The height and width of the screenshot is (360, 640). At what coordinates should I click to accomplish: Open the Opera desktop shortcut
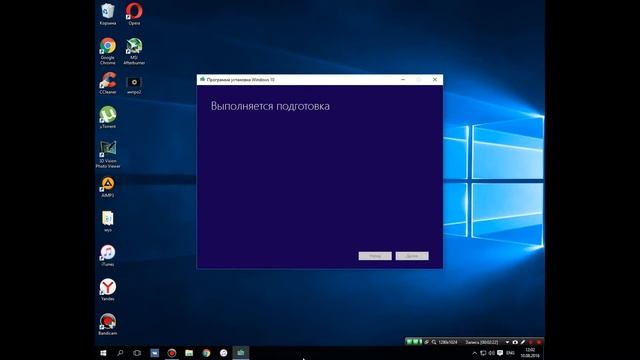[x=134, y=14]
